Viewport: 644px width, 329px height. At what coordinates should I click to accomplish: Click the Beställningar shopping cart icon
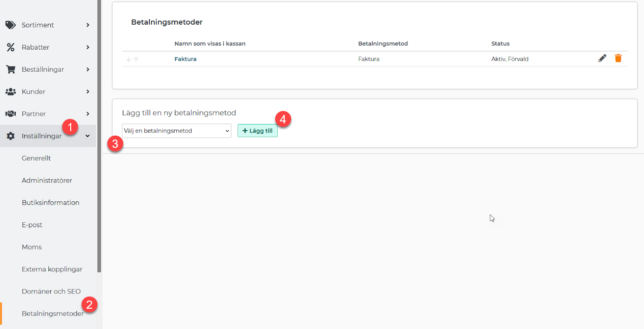10,69
